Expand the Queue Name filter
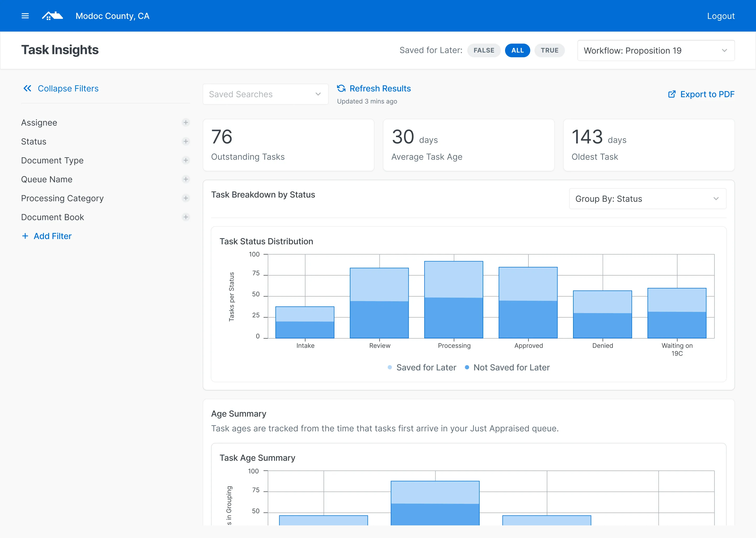This screenshot has width=756, height=538. 186,179
